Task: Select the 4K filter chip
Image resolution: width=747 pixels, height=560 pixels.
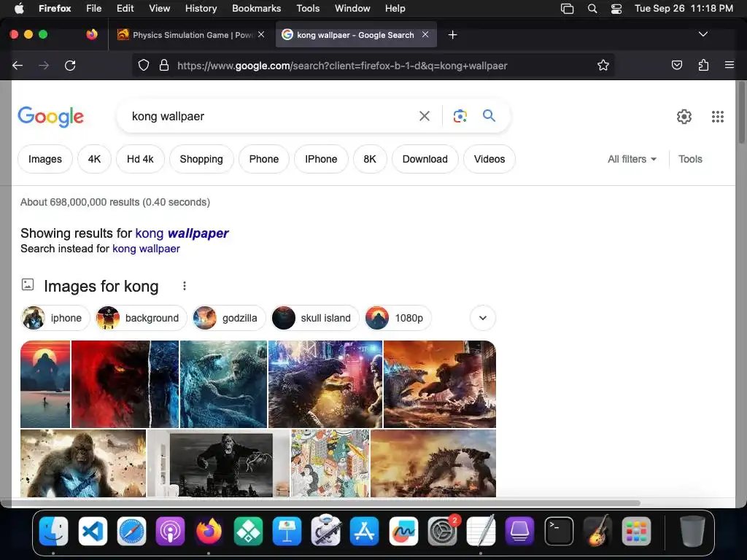Action: (94, 159)
